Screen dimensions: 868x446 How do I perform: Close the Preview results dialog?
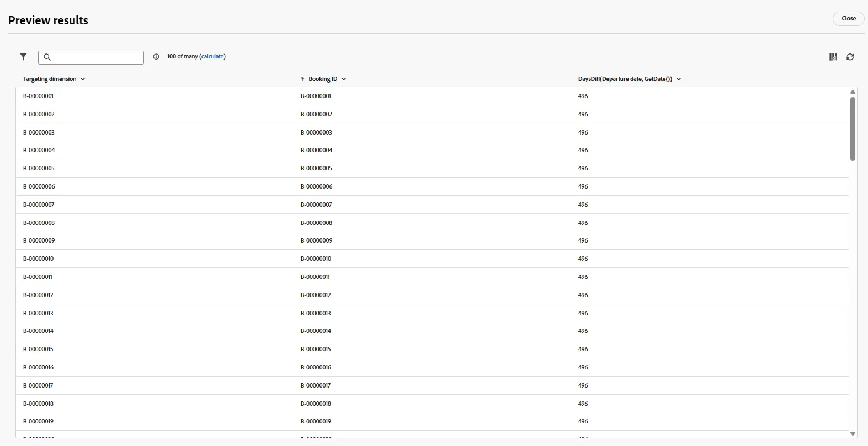coord(849,19)
